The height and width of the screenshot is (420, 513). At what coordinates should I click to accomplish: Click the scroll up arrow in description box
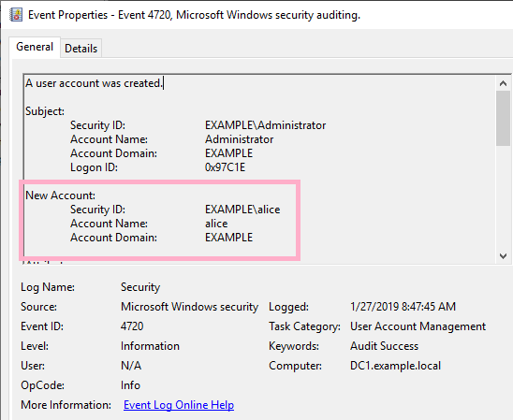point(504,83)
